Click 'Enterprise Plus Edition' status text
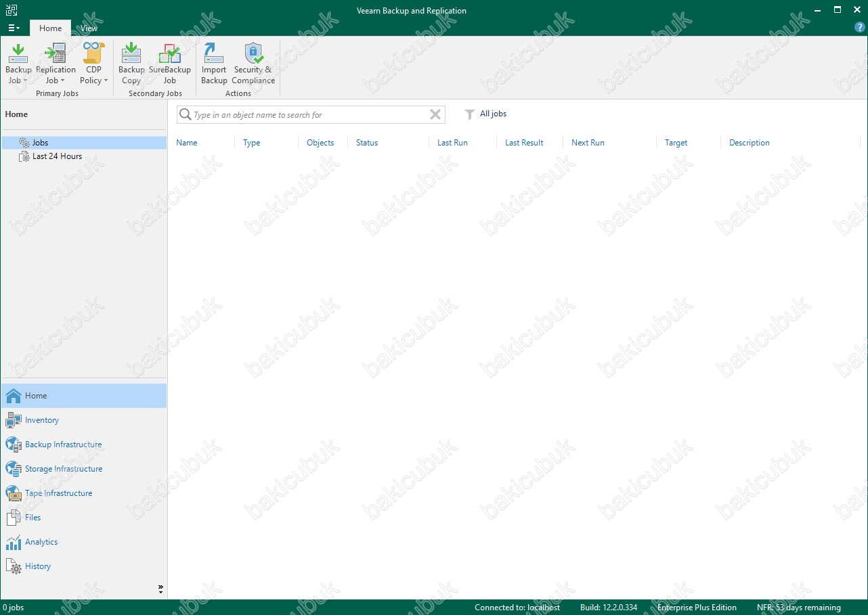Viewport: 868px width, 615px height. pyautogui.click(x=697, y=608)
